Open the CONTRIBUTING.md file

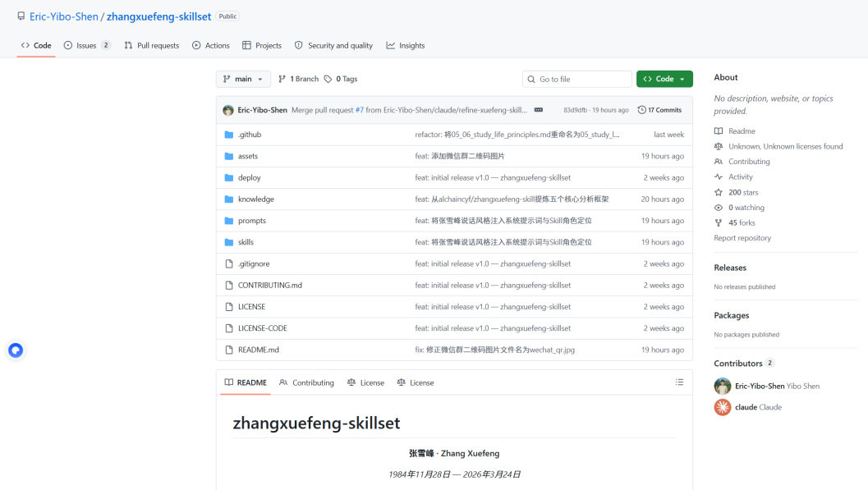point(269,286)
